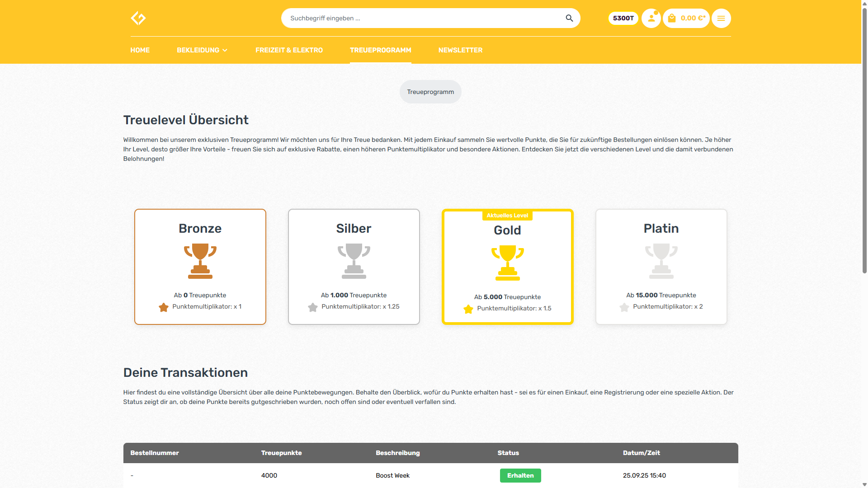Viewport: 868px width, 488px height.
Task: Click the shop logo icon
Action: [138, 18]
